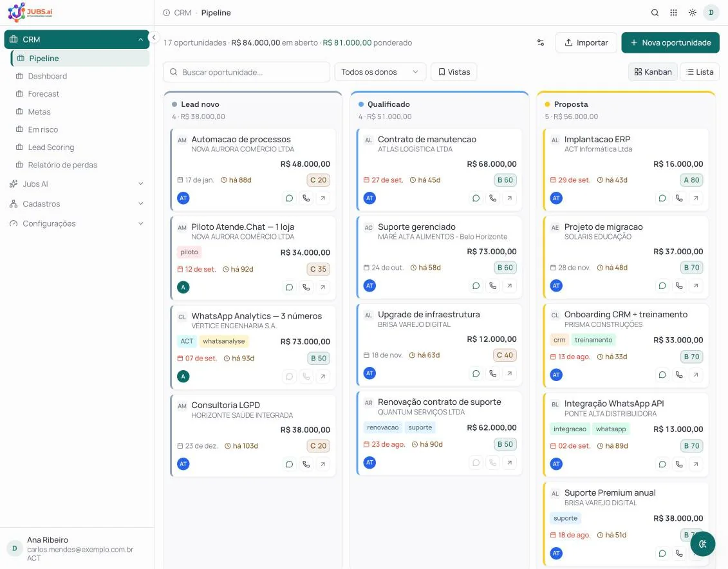Open Lead Scoring in the sidebar
Image resolution: width=728 pixels, height=569 pixels.
(80, 147)
